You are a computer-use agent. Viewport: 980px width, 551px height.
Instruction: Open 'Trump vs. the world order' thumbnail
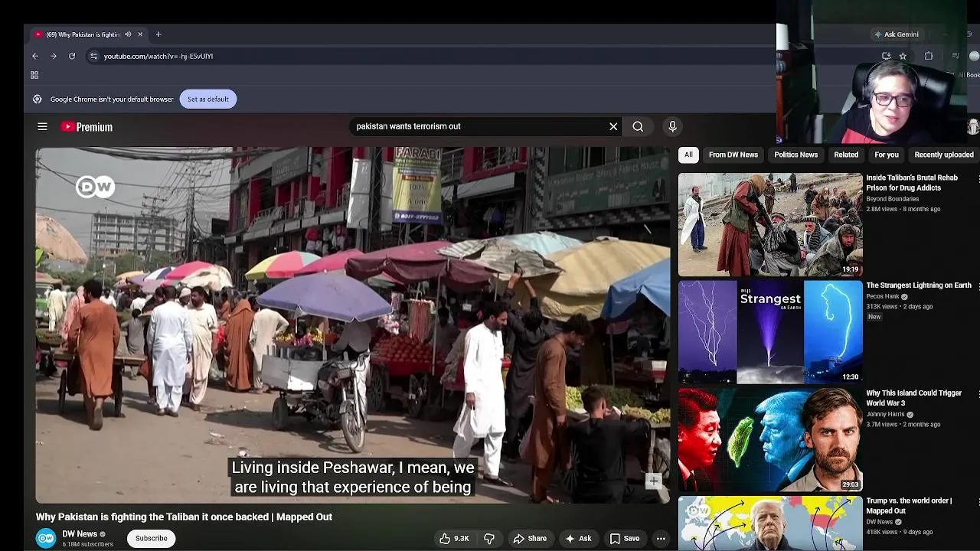[x=770, y=524]
